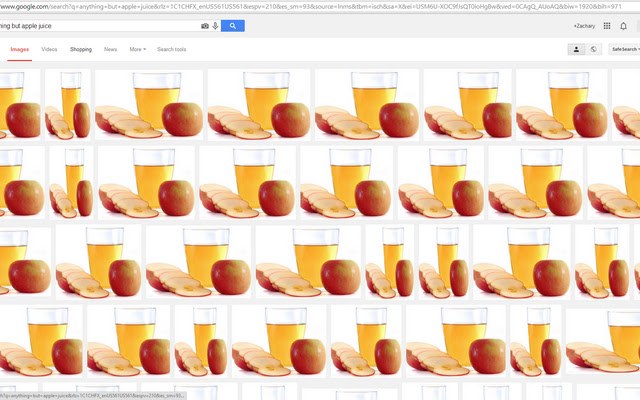This screenshot has width=640, height=400.
Task: Open first apple juice image in top row
Action: (x=19, y=105)
